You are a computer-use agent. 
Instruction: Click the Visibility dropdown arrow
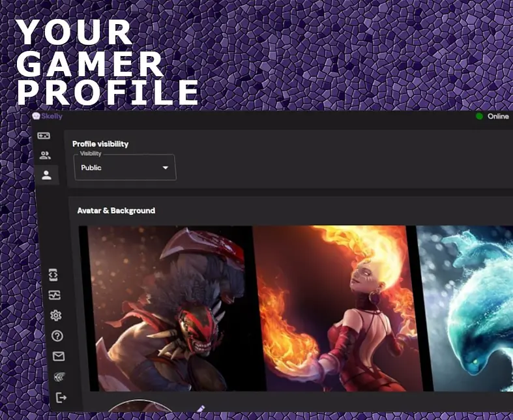(x=166, y=168)
